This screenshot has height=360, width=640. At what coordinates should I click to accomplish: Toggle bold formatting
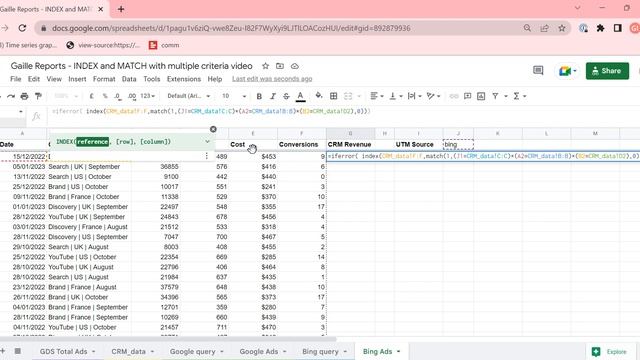(x=259, y=96)
